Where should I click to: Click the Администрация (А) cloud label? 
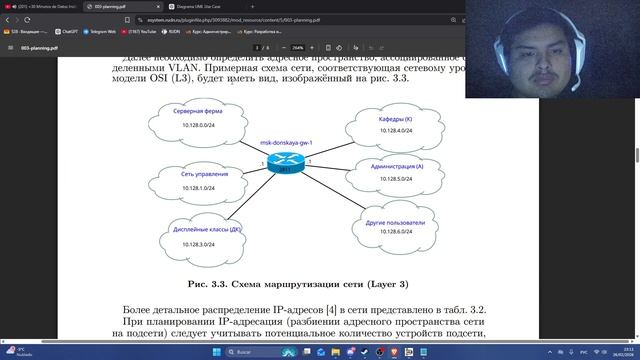[x=397, y=167]
